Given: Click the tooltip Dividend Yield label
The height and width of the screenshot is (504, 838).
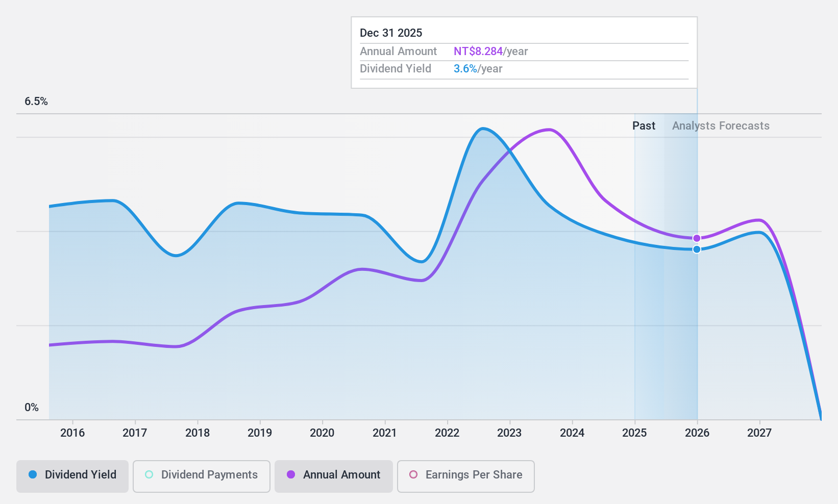Looking at the screenshot, I should [x=396, y=69].
